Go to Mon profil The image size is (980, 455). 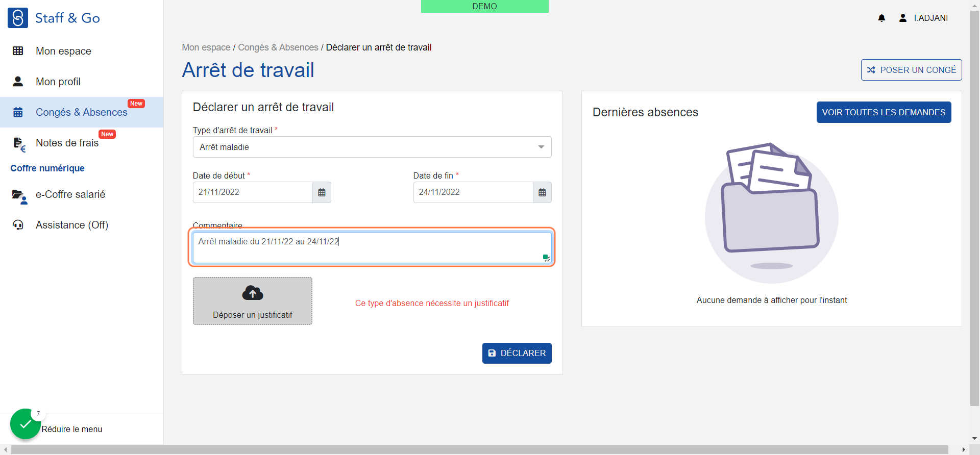click(82, 82)
